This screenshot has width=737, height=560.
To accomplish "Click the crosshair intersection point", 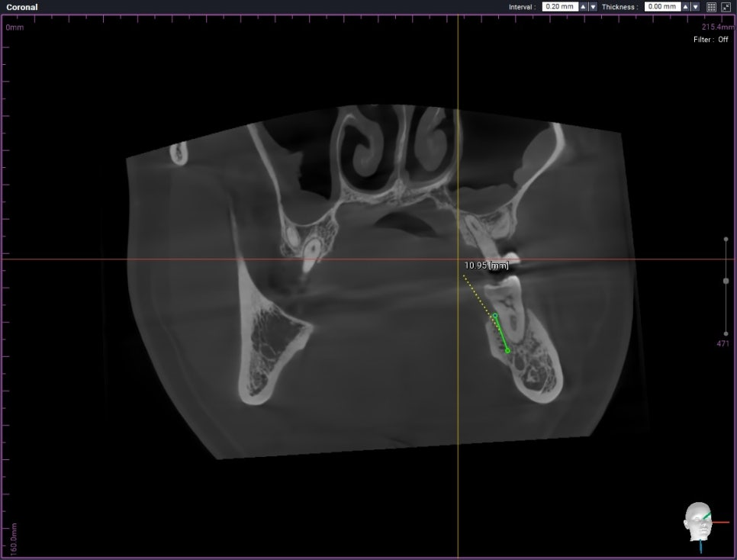I will [x=458, y=259].
